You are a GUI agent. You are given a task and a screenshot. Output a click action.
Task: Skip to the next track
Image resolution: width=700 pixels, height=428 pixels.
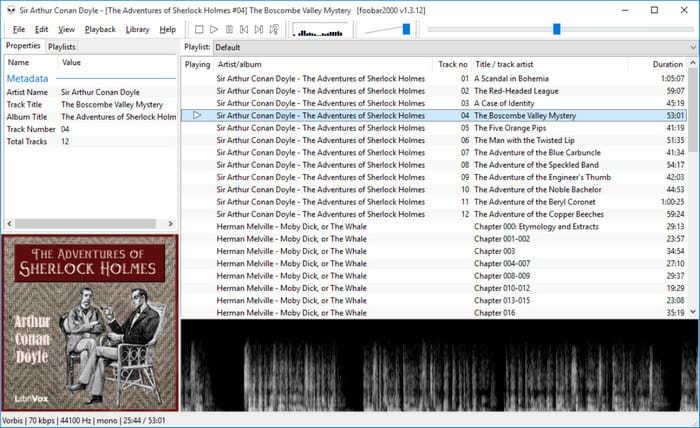[259, 29]
